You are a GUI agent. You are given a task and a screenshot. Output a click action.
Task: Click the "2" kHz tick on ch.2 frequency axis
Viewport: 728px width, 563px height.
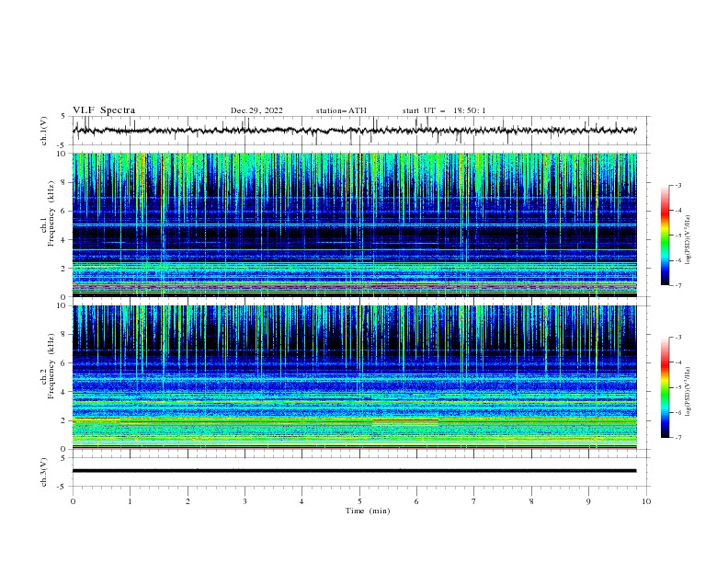point(65,420)
